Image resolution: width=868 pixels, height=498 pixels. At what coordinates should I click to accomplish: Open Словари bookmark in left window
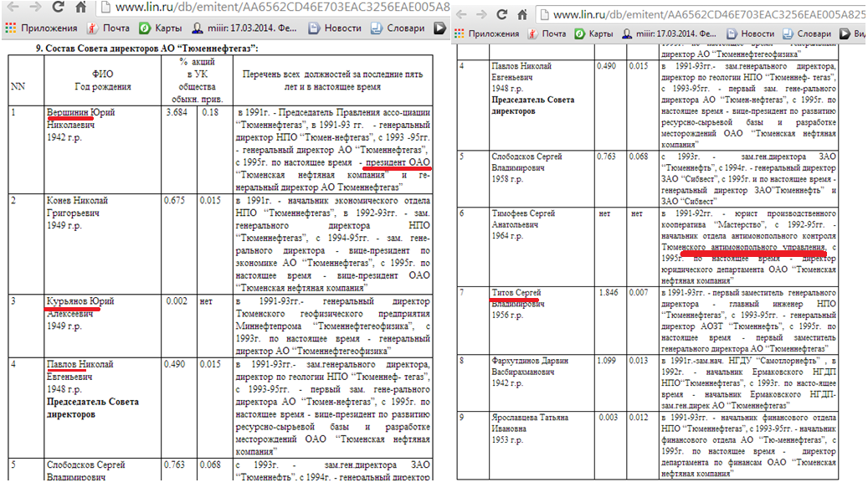[x=398, y=28]
